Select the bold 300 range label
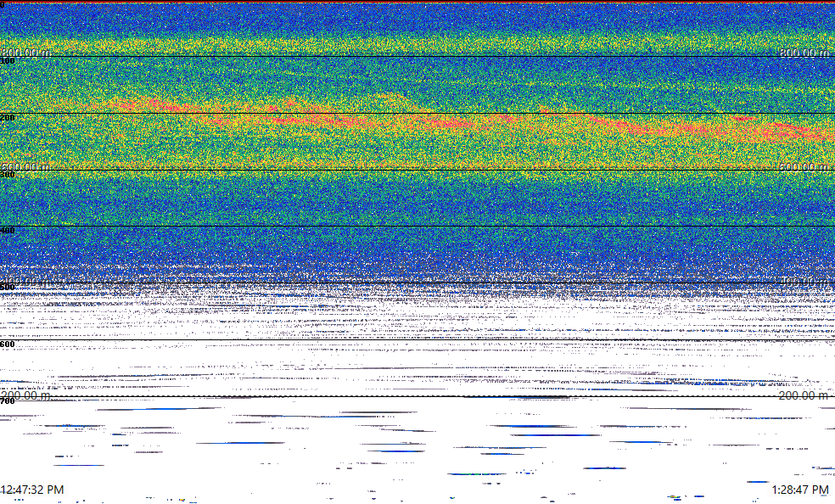Screen dimensions: 835x504 coord(8,175)
